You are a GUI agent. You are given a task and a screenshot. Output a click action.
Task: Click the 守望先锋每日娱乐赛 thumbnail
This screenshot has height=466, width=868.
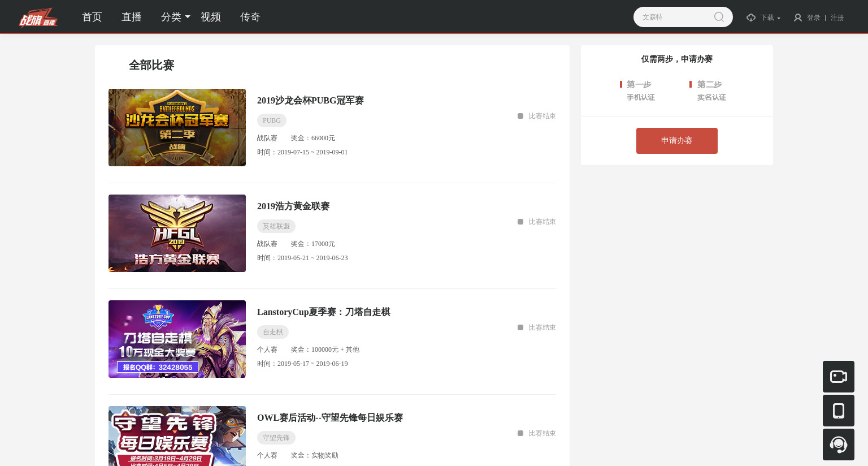pos(177,436)
